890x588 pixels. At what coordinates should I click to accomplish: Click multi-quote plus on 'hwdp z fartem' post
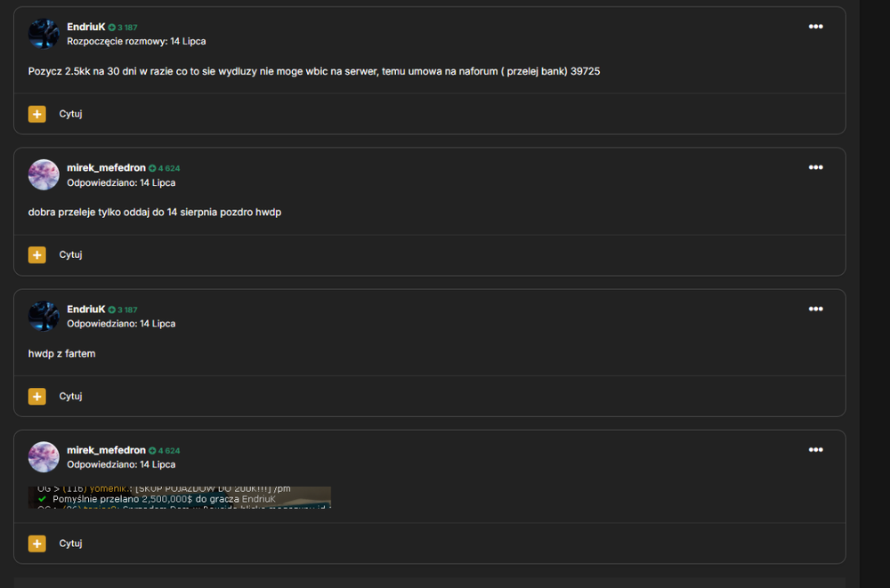tap(36, 396)
